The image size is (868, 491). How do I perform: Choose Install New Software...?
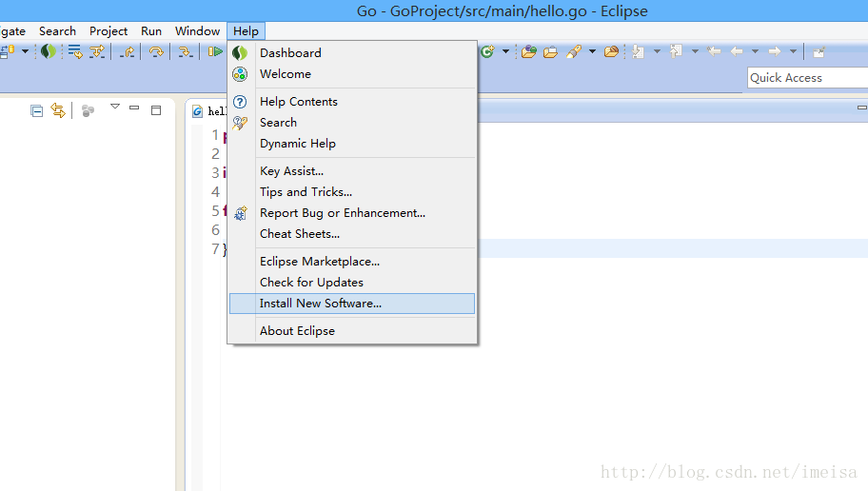[352, 304]
